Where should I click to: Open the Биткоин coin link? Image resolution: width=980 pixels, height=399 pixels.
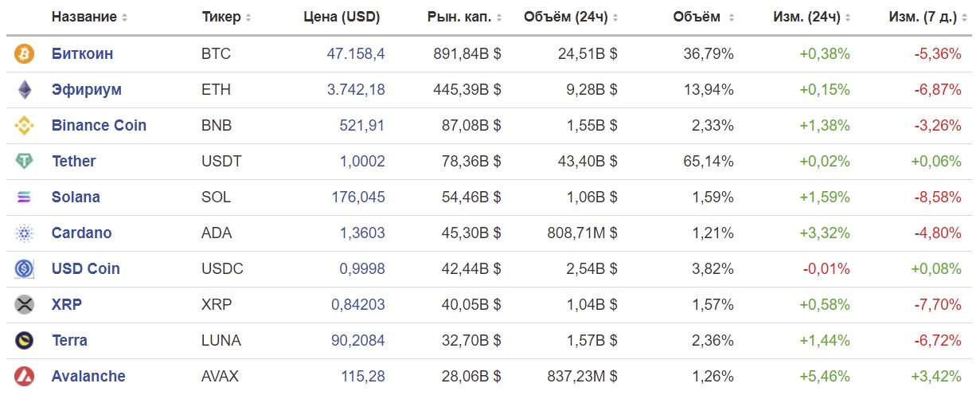tap(82, 54)
